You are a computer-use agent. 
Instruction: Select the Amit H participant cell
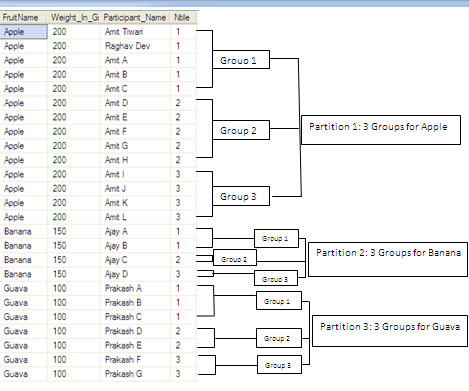[135, 160]
